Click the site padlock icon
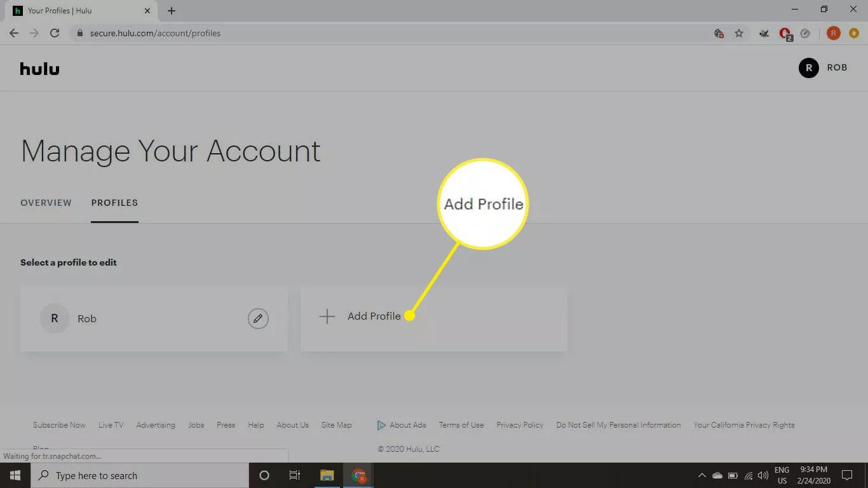This screenshot has width=868, height=488. coord(79,33)
